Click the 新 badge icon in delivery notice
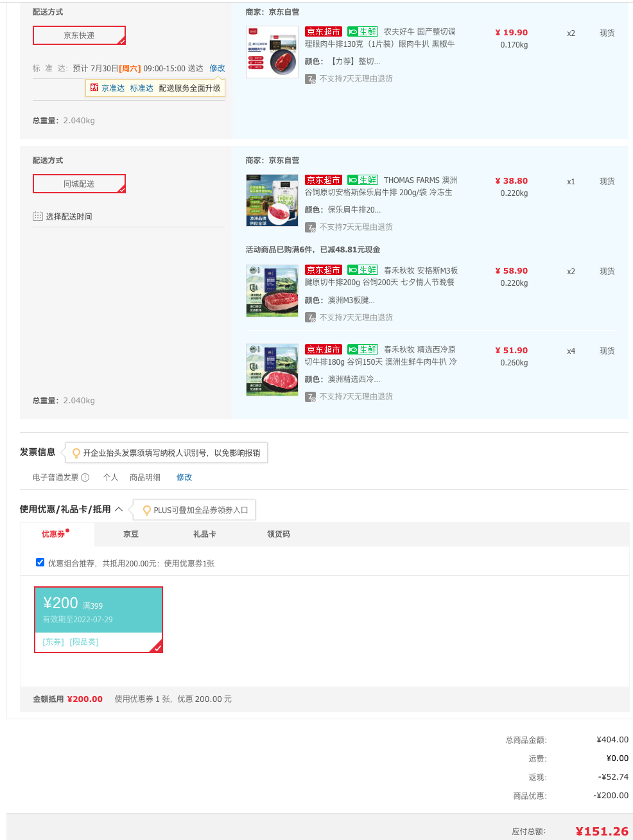The image size is (633, 840). [94, 88]
